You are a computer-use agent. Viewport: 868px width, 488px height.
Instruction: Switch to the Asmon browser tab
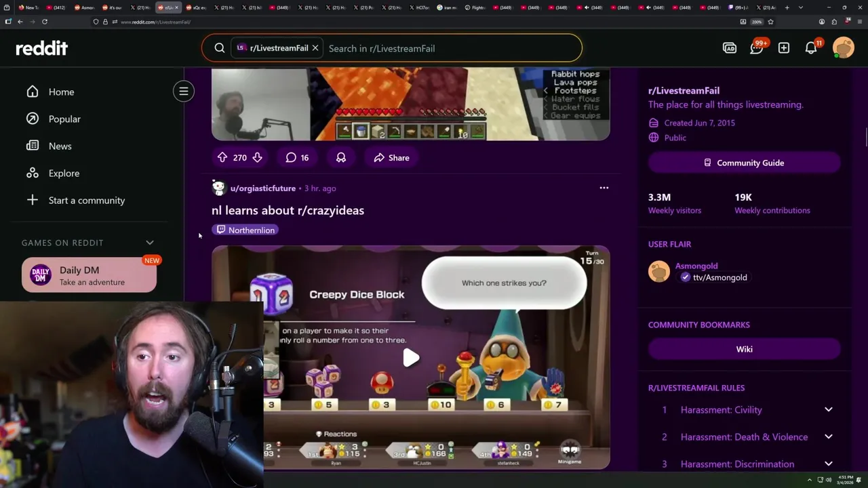click(x=85, y=7)
